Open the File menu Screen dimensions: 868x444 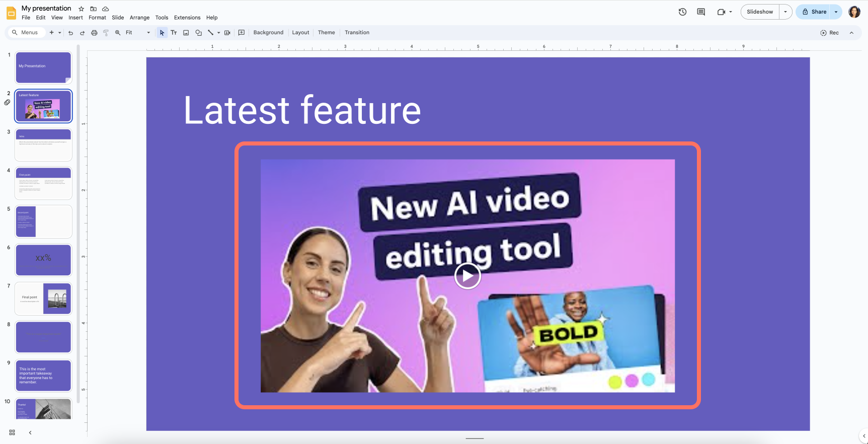point(26,18)
